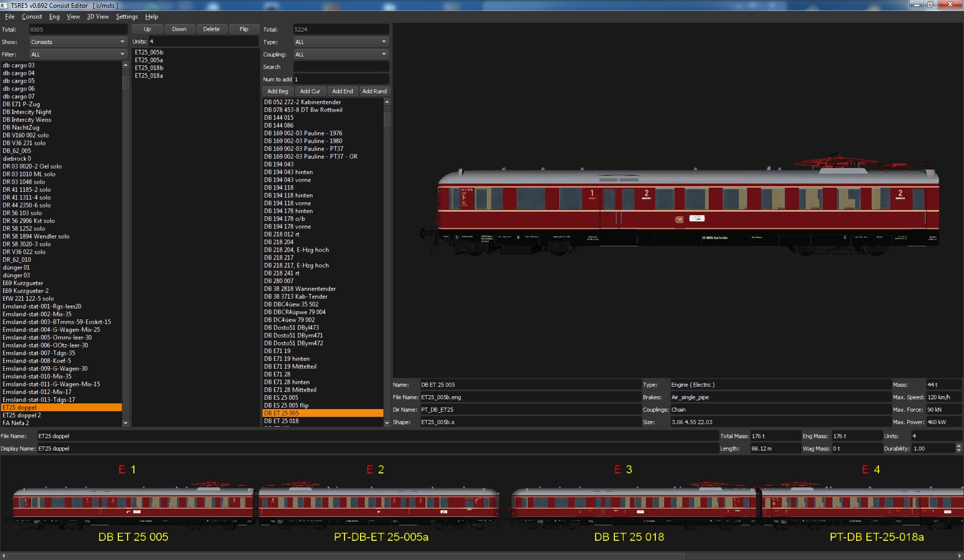Screen dimensions: 964x560
Task: Open the Type filter dropdown
Action: coord(340,42)
